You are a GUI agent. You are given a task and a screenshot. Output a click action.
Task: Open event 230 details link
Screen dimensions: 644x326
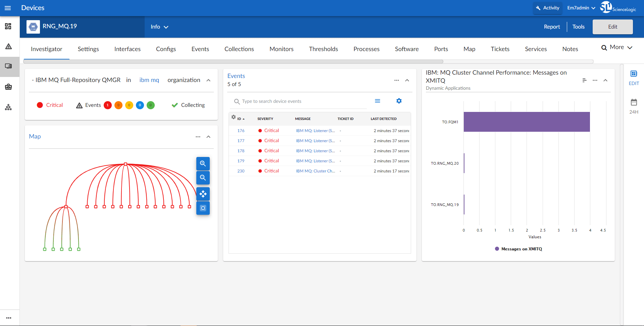click(241, 171)
